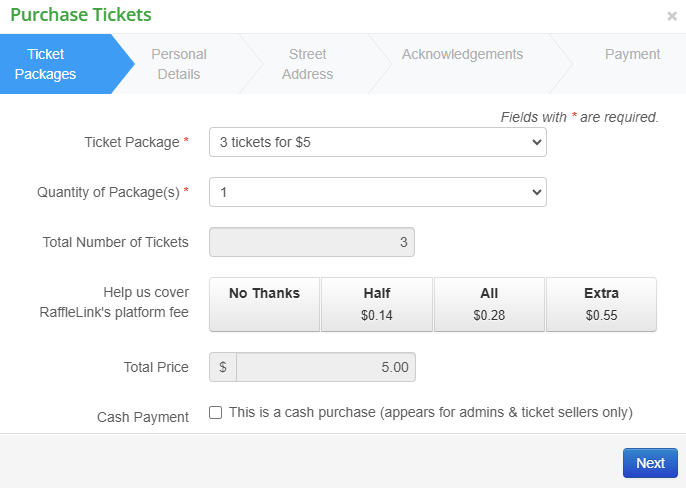Click the Ticket Package label
The width and height of the screenshot is (686, 488).
(133, 142)
